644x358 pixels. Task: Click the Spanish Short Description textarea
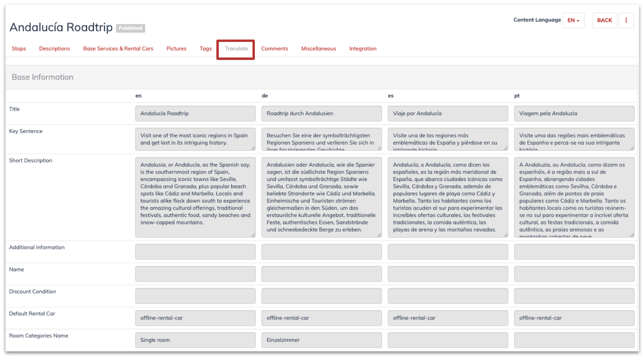click(448, 197)
